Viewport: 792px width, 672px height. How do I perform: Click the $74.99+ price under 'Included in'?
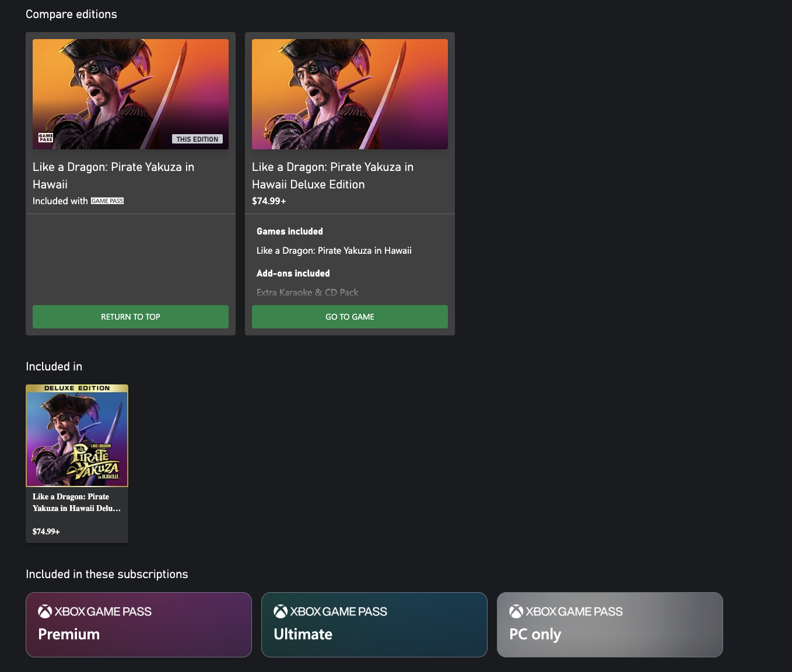point(46,531)
